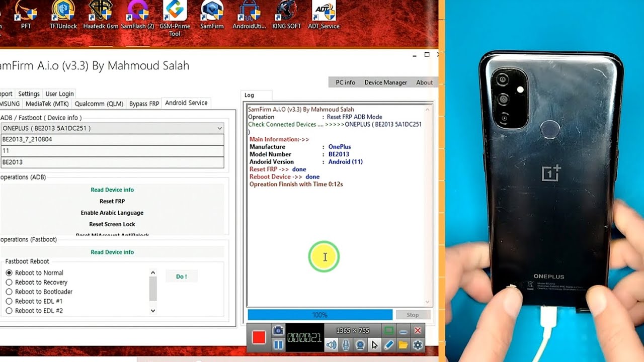
Task: Switch to the Settings tab
Action: pos(29,94)
